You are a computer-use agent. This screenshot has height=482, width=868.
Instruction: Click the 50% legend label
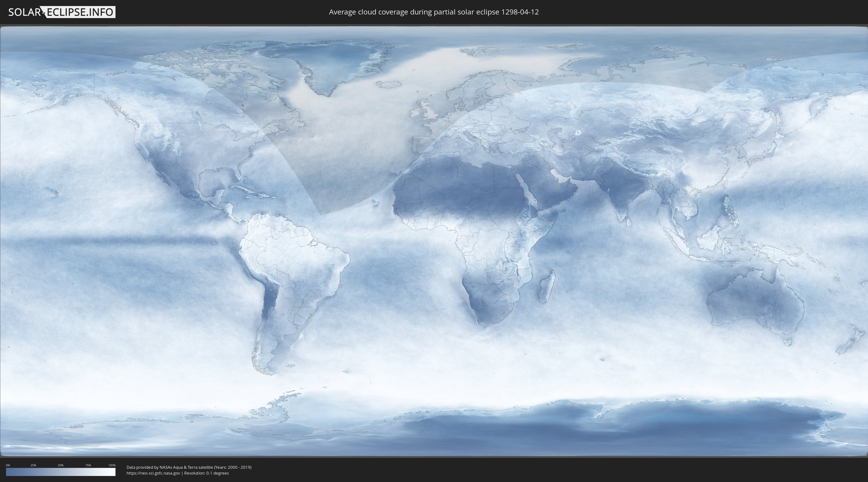tap(61, 465)
